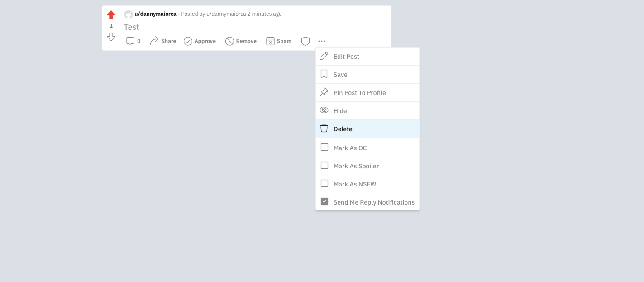Check the Mark As Spoiler box
The image size is (644, 282).
324,165
